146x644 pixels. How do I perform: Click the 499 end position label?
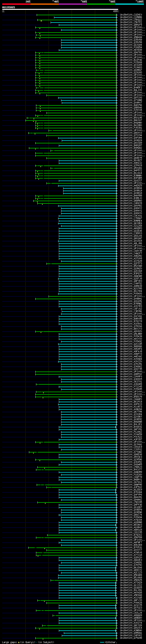pos(115,11)
